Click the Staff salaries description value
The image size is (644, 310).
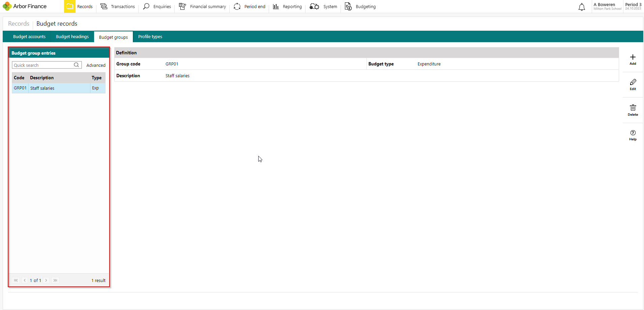[x=177, y=76]
